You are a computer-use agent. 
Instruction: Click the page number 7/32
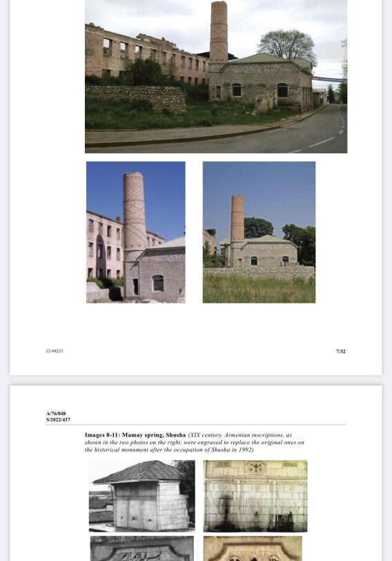pyautogui.click(x=340, y=352)
